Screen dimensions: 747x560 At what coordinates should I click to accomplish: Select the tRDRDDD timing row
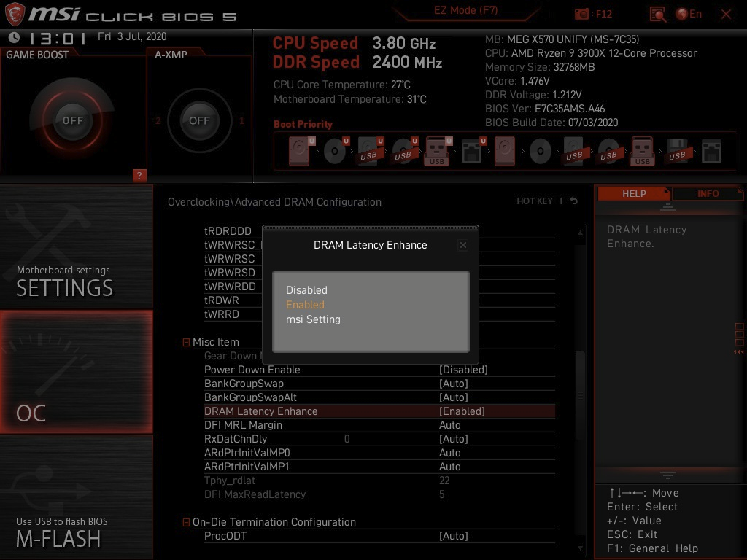click(x=228, y=231)
